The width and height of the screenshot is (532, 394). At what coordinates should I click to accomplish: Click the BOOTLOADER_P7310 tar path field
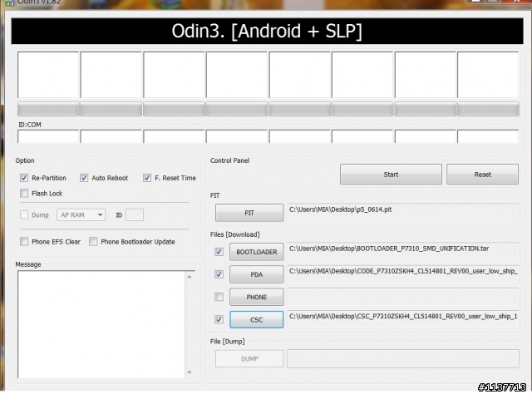coord(403,252)
